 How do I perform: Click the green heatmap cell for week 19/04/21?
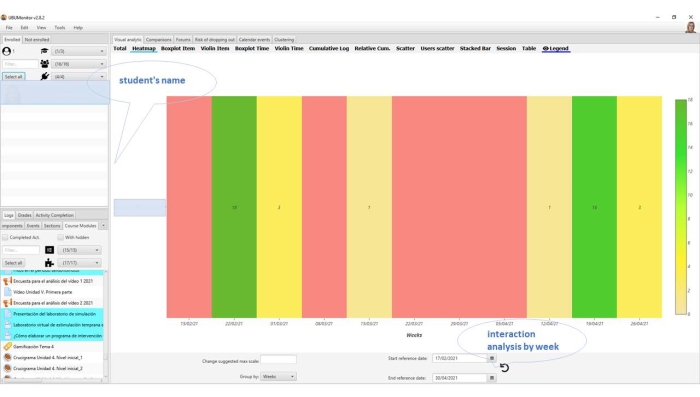[x=594, y=207]
